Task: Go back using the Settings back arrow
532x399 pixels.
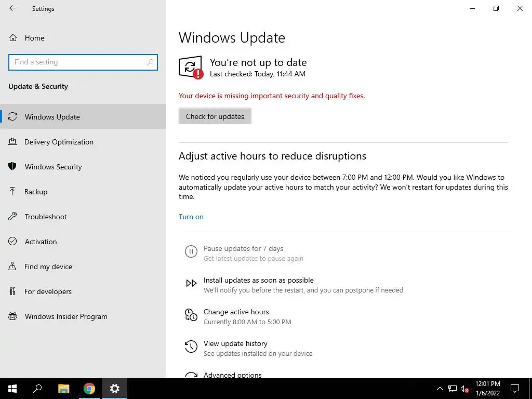Action: pyautogui.click(x=12, y=8)
